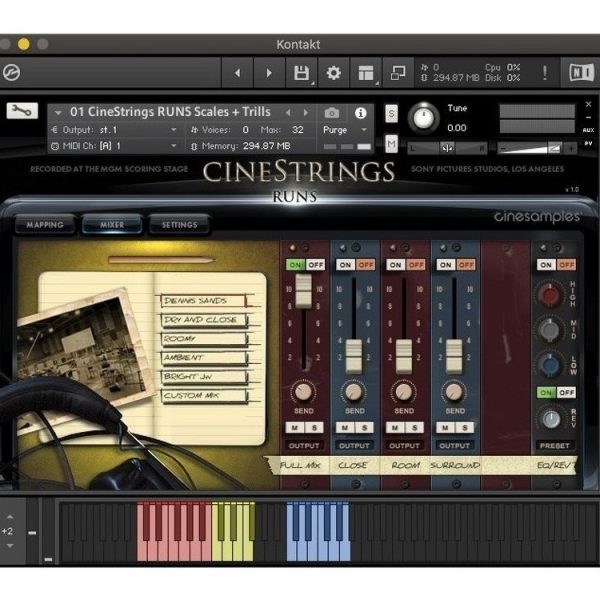
Task: Click the Full Mix send knob
Action: [303, 392]
